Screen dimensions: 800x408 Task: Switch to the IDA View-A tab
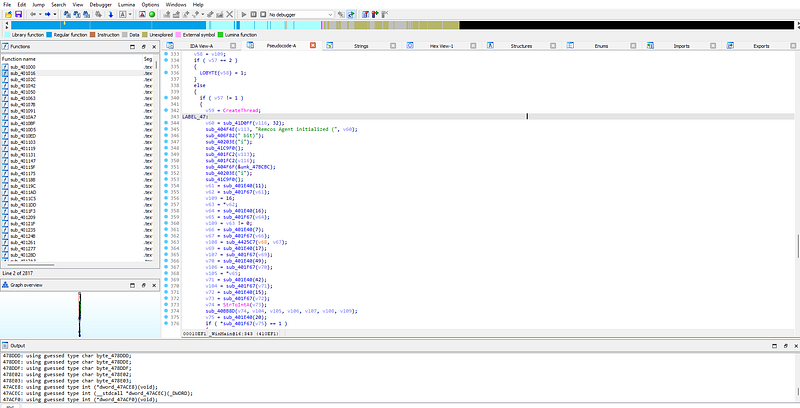coord(202,46)
